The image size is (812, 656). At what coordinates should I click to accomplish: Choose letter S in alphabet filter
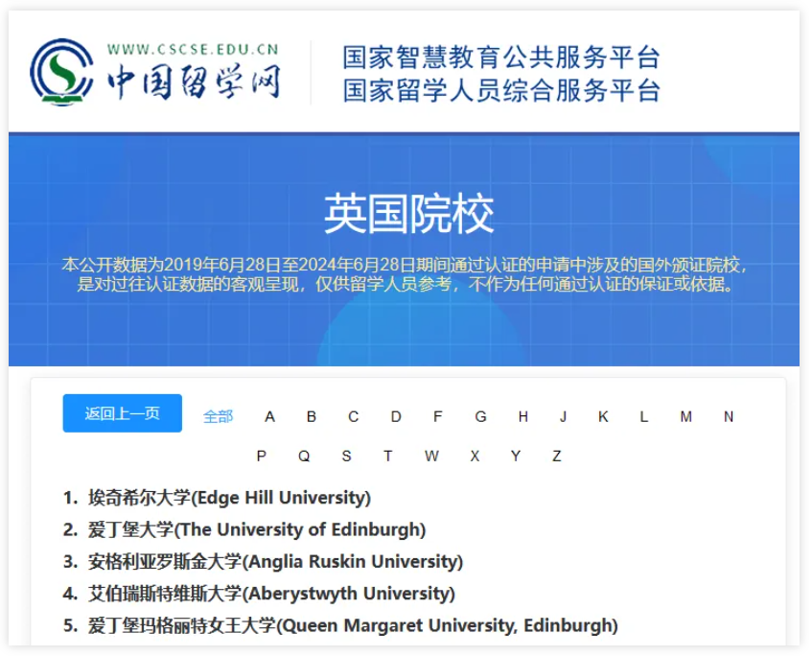(x=346, y=456)
